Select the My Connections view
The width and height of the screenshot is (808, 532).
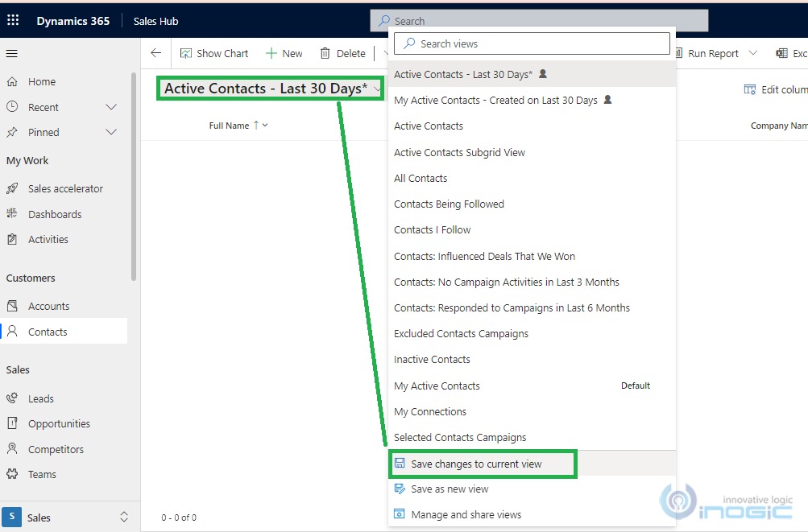pos(532,411)
